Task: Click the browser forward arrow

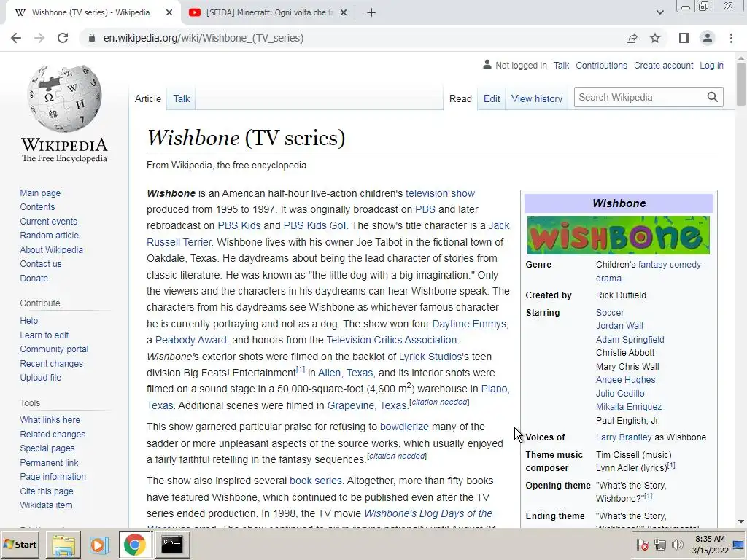Action: click(x=39, y=38)
